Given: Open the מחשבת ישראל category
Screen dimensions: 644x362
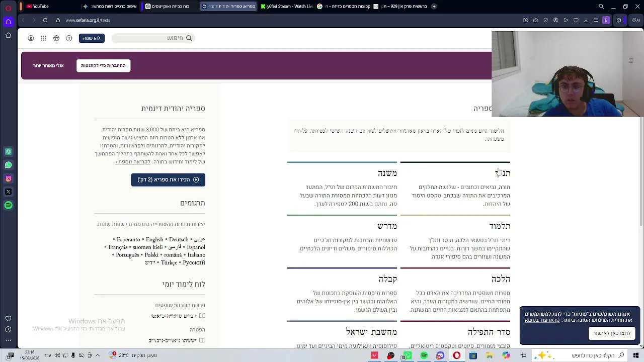Looking at the screenshot, I should [371, 331].
